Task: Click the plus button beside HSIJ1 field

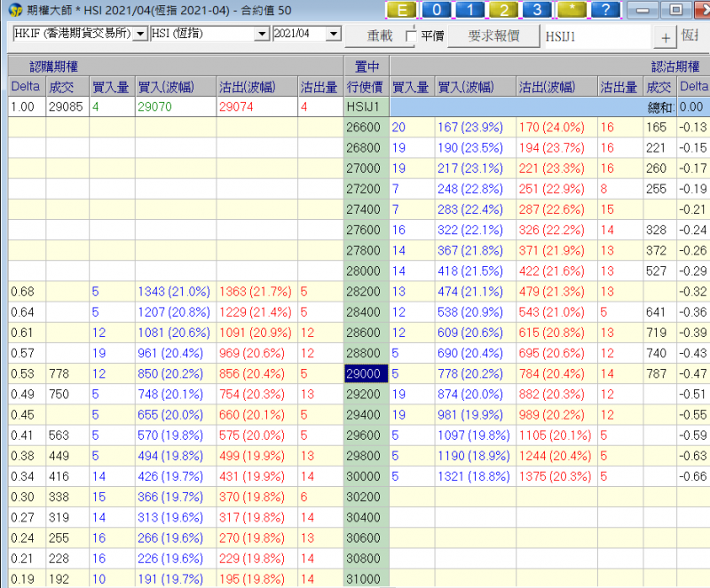Action: 665,37
